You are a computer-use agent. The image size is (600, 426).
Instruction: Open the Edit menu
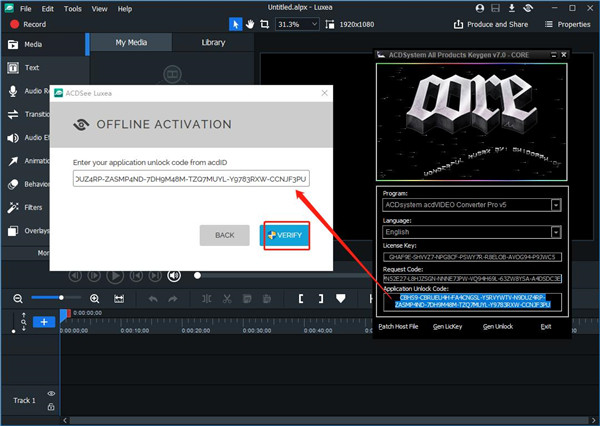pyautogui.click(x=47, y=8)
